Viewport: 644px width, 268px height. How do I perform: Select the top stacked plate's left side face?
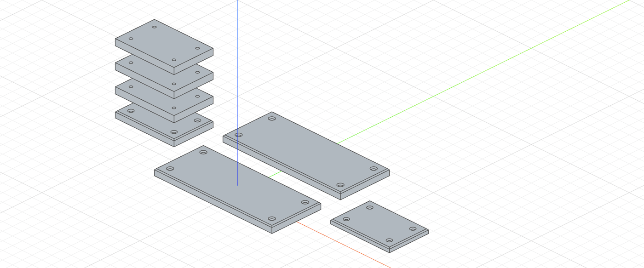[x=144, y=57]
